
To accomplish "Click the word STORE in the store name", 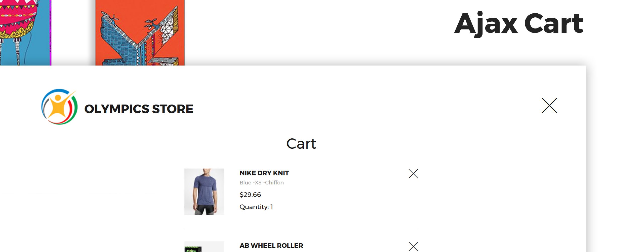I will (173, 109).
